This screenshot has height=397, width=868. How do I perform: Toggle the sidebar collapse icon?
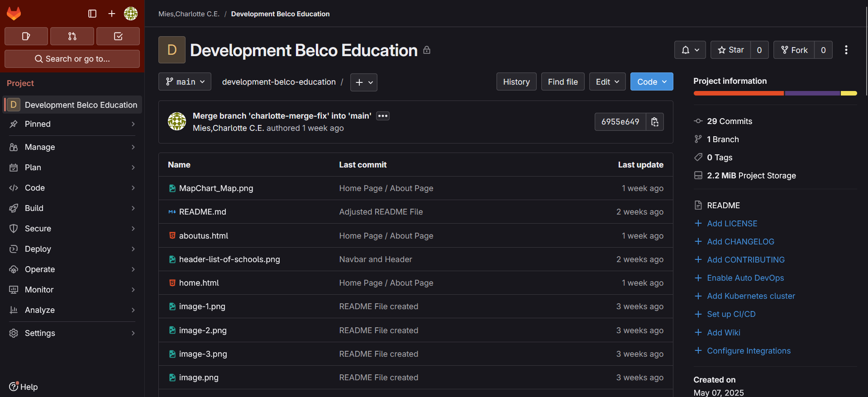[x=92, y=14]
